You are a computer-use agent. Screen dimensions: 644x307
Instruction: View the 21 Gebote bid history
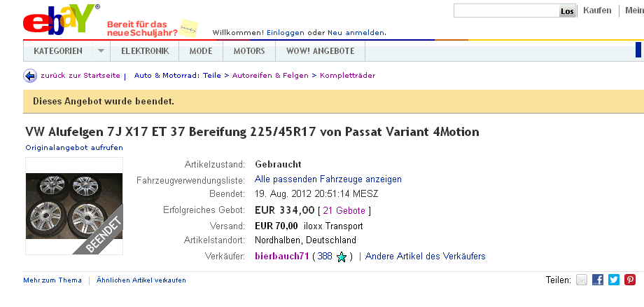point(344,211)
